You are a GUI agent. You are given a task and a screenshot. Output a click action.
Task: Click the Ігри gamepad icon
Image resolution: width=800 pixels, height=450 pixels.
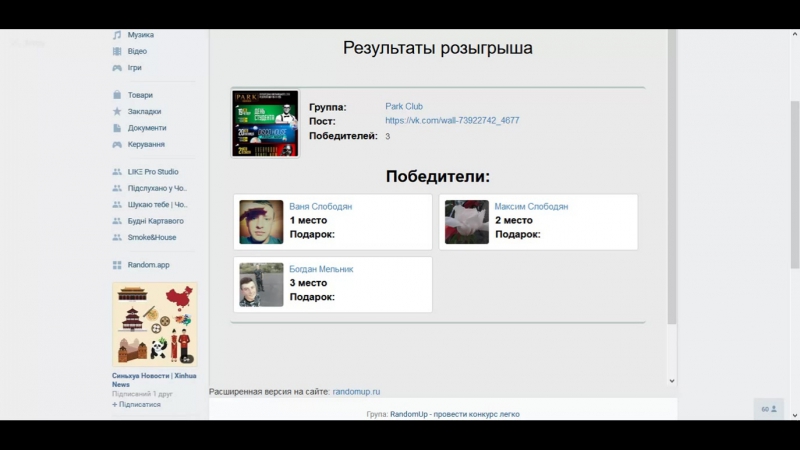coord(117,68)
